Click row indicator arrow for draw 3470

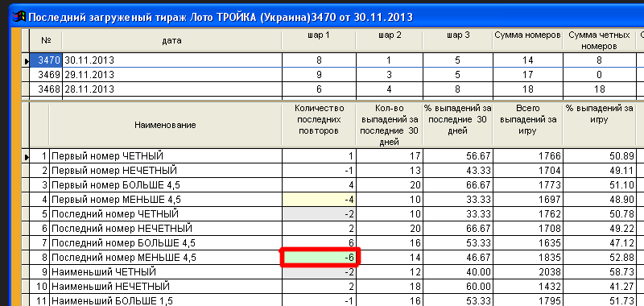pyautogui.click(x=27, y=60)
